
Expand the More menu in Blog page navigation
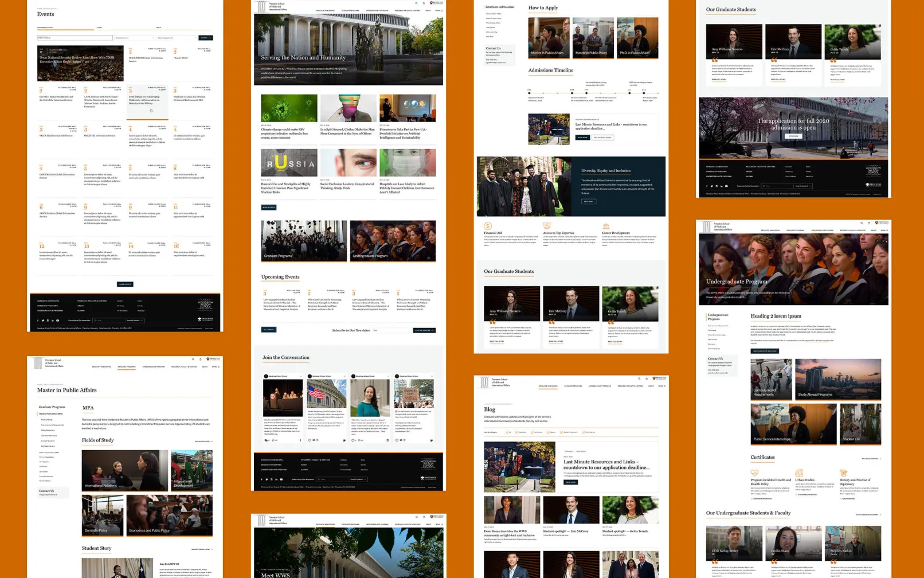point(661,386)
